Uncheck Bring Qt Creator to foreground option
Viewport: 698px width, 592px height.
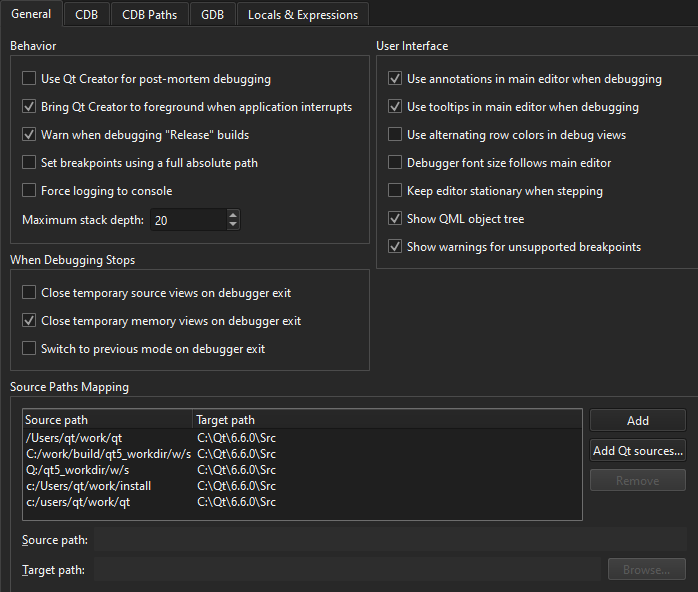point(29,107)
